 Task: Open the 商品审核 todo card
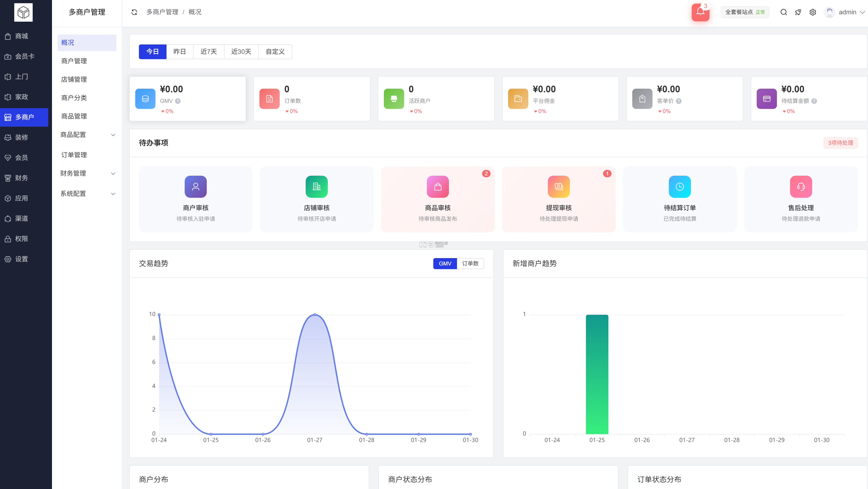click(x=438, y=199)
